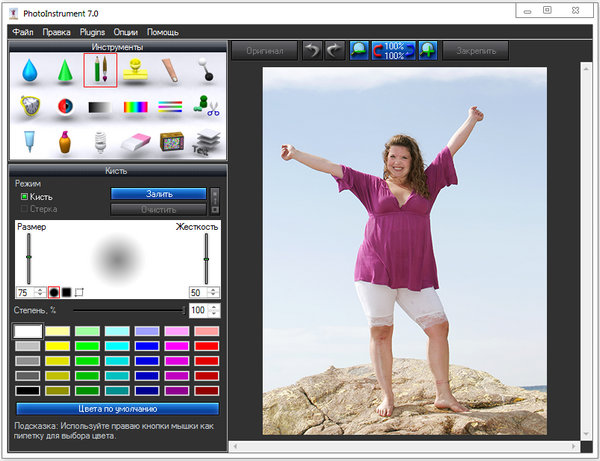Select the pink eraser tool
This screenshot has width=600, height=461.
[135, 142]
